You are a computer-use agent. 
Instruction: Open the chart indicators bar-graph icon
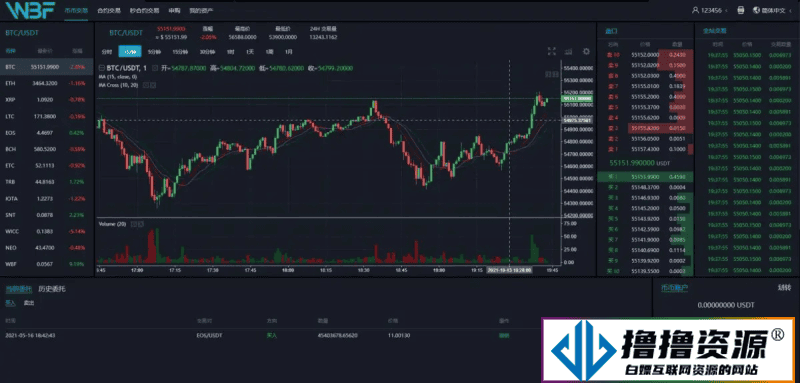[x=568, y=51]
